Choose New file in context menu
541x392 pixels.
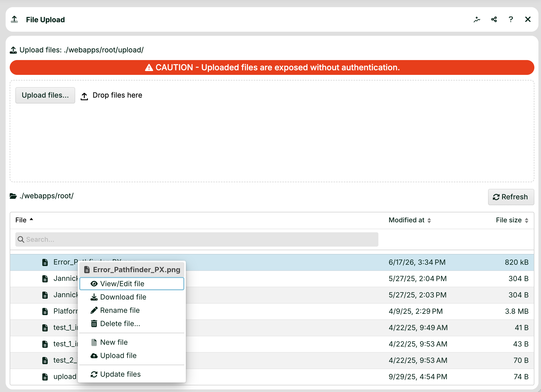coord(132,342)
